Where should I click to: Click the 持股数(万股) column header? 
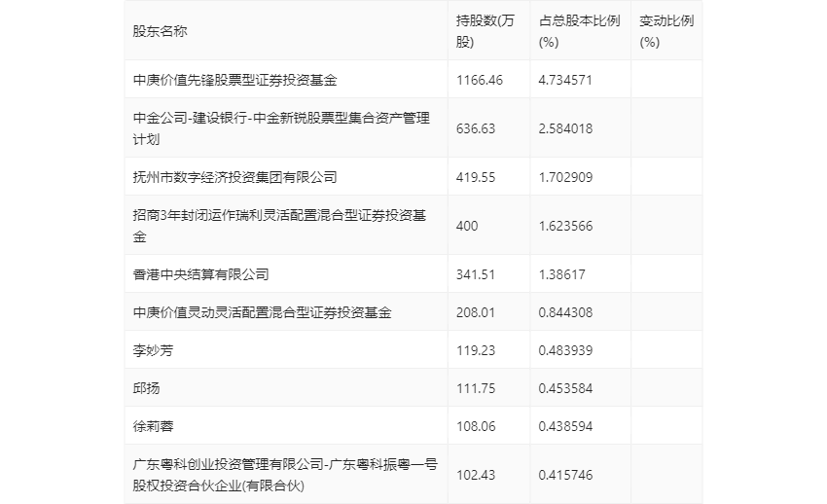485,31
